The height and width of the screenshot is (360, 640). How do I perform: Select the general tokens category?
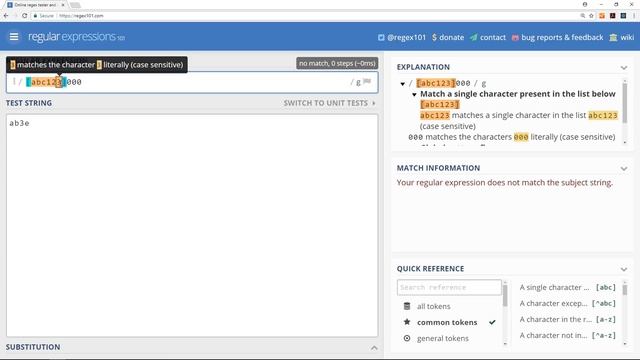[442, 338]
